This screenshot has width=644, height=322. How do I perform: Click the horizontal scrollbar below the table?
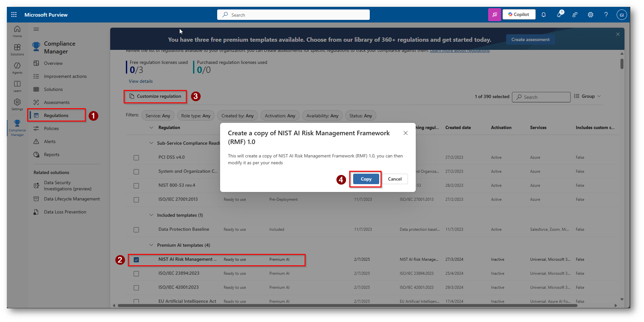[x=347, y=306]
